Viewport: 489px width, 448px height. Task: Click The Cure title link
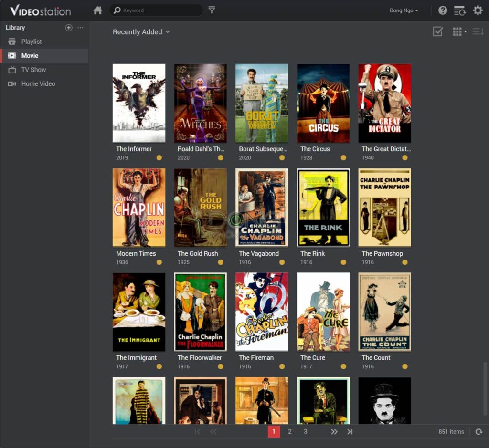[x=313, y=358]
